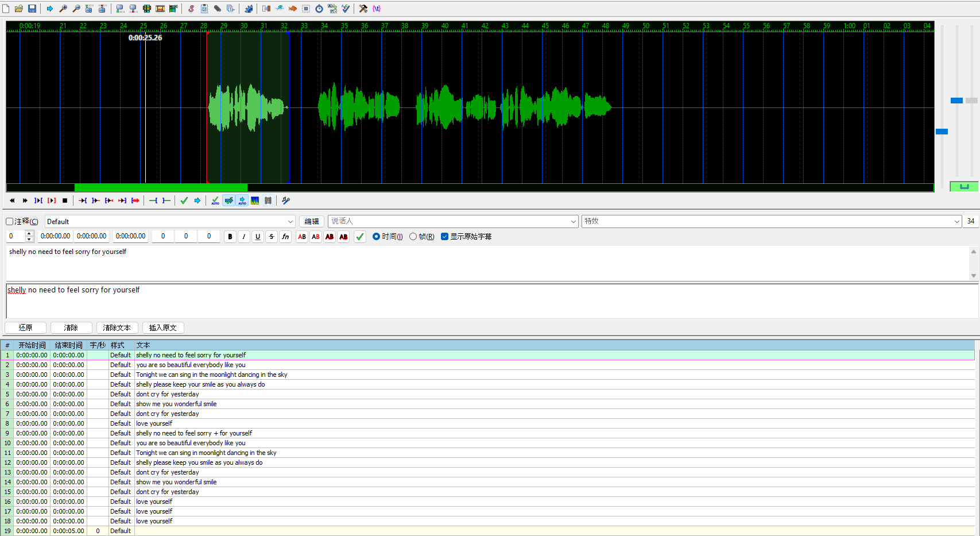Viewport: 980px width, 536px height.
Task: Click the green checkmark commit icon beside AB buttons
Action: click(x=360, y=237)
